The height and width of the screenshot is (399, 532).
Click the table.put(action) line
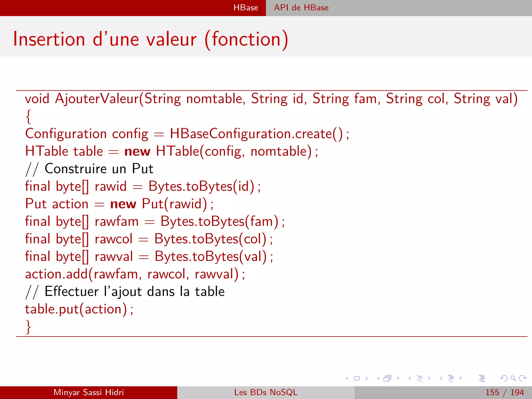click(79, 309)
